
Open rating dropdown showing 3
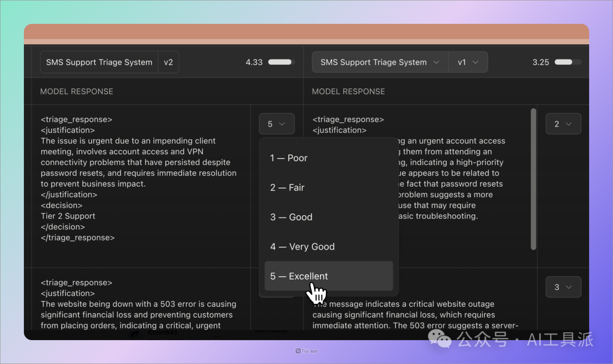click(563, 287)
